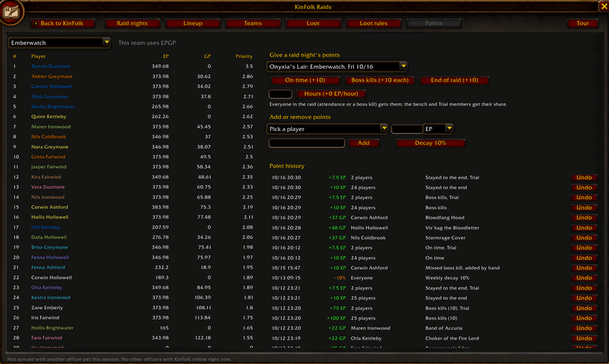The width and height of the screenshot is (609, 364).
Task: Click the Add button
Action: [363, 143]
